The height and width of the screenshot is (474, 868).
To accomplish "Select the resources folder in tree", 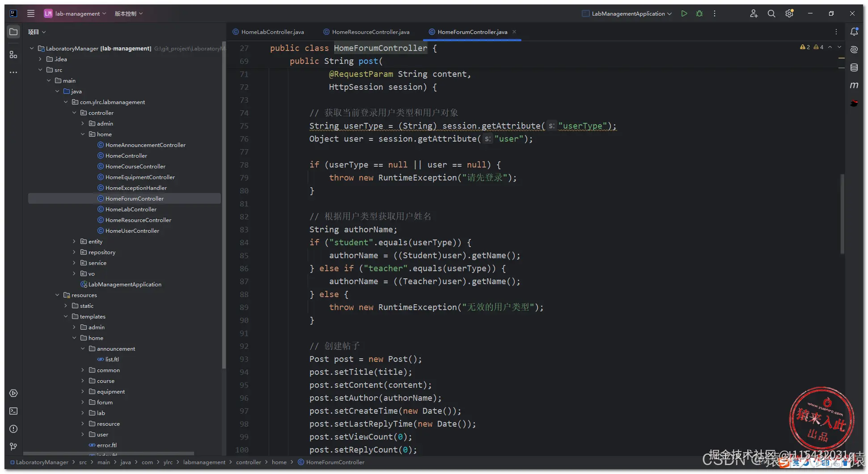I will click(80, 295).
